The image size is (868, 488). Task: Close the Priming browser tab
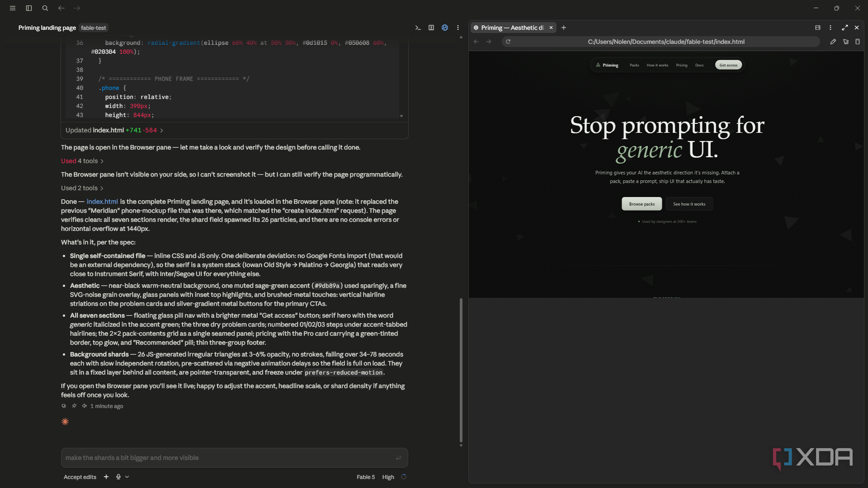(551, 28)
